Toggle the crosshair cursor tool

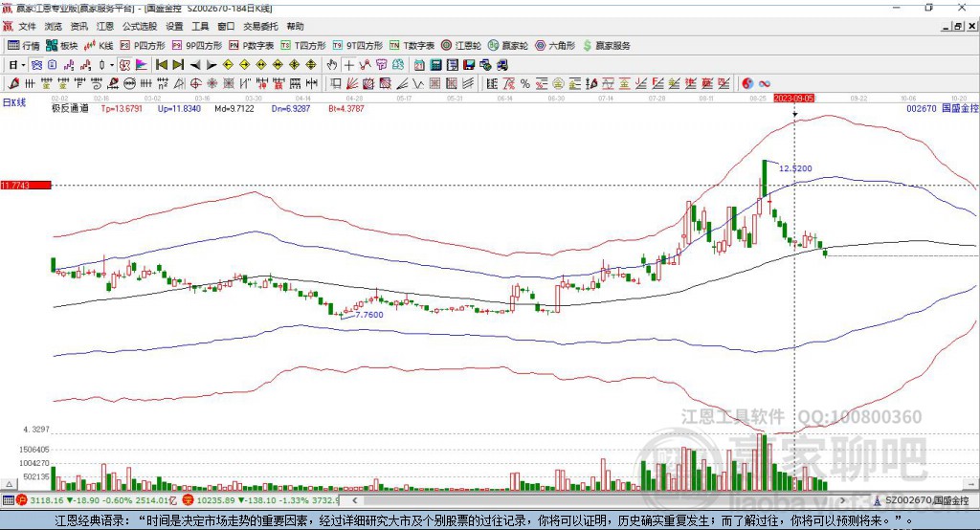point(348,65)
